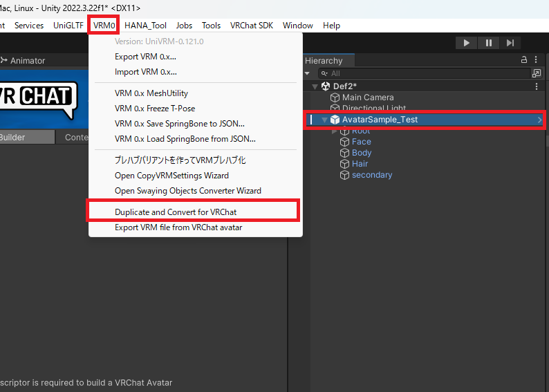Collapse the Def2 scene

[315, 86]
